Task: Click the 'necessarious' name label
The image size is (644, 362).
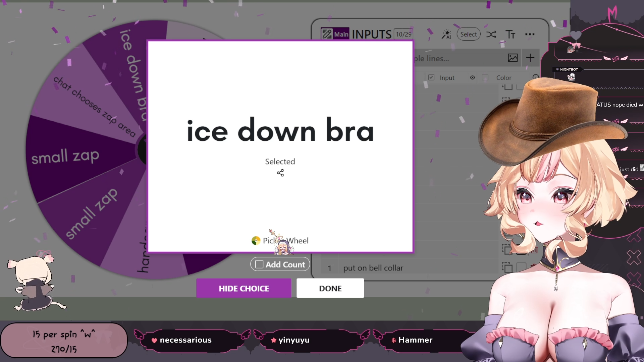Action: [185, 340]
